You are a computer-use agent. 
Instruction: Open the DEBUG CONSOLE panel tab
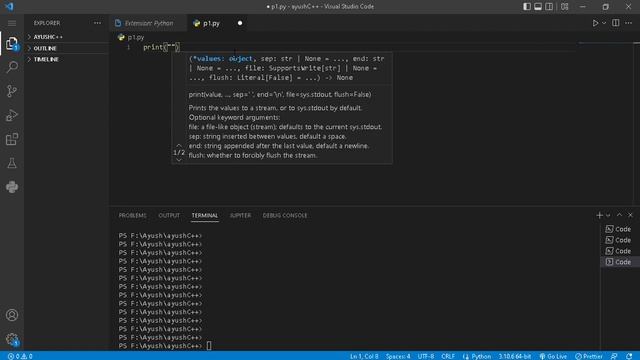click(285, 215)
